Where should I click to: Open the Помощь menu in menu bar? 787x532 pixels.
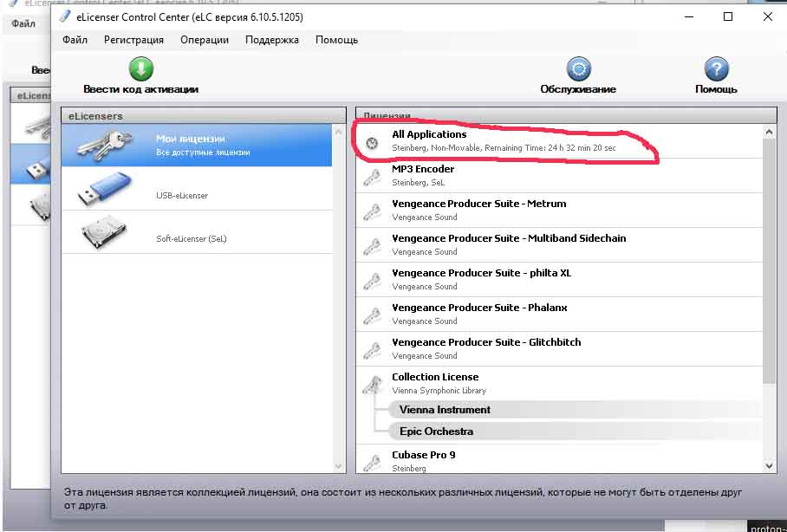click(x=337, y=40)
